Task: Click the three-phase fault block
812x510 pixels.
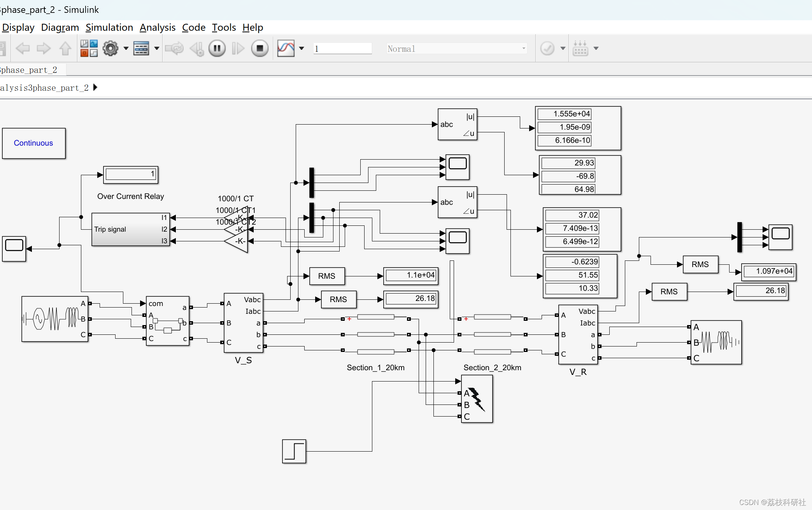Action: coord(477,399)
